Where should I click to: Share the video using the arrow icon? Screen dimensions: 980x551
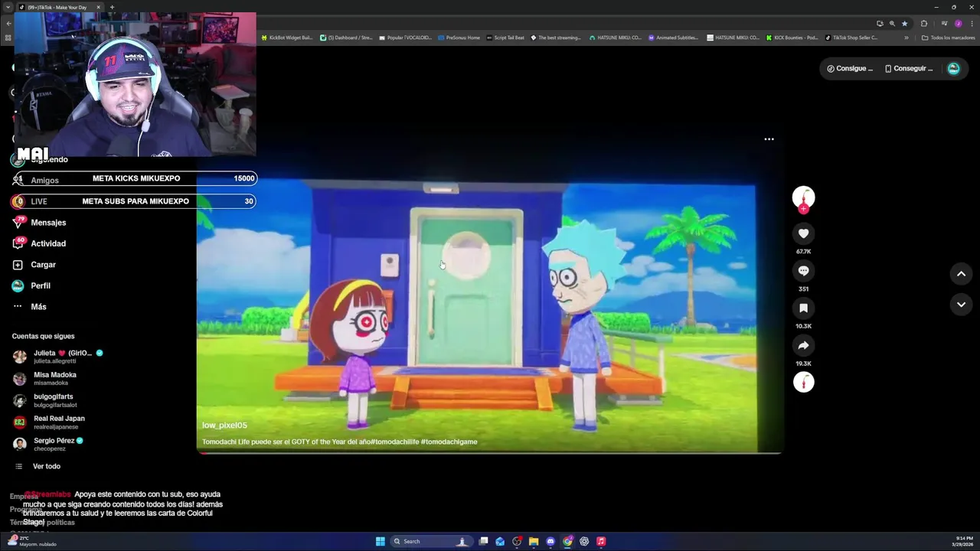coord(803,345)
